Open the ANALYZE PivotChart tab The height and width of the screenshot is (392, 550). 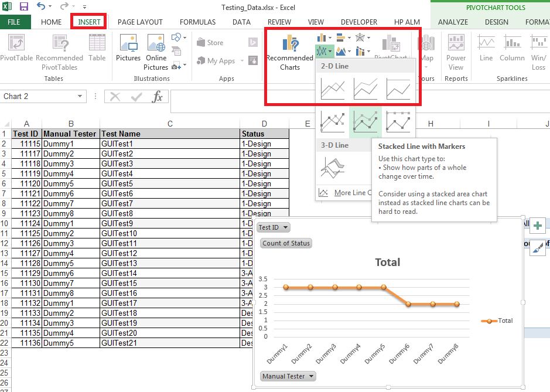[x=453, y=22]
